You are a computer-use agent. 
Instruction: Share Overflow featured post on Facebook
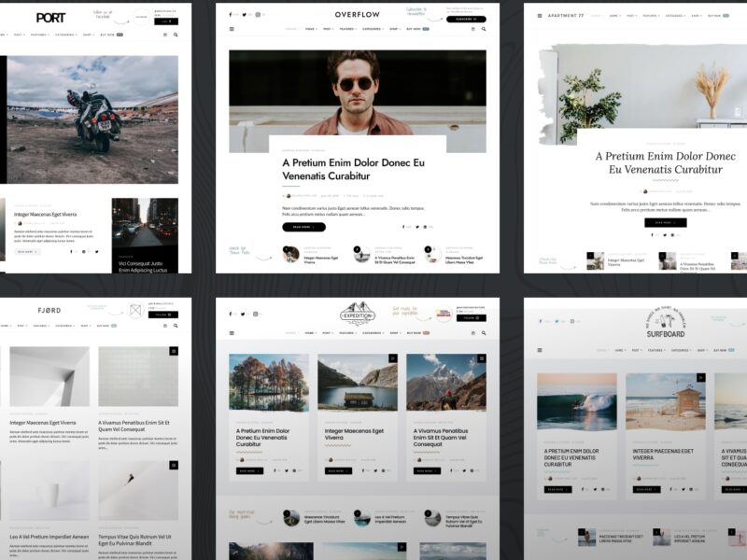tap(403, 227)
